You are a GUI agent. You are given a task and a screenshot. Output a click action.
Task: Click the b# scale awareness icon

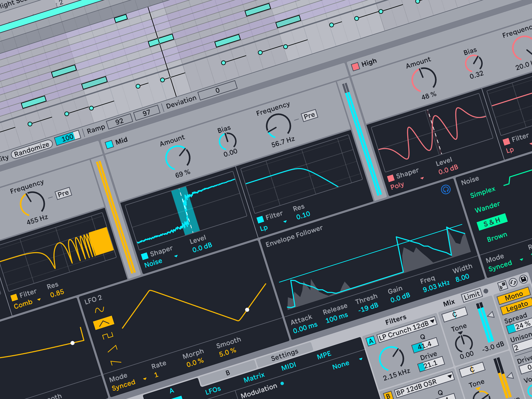click(502, 286)
